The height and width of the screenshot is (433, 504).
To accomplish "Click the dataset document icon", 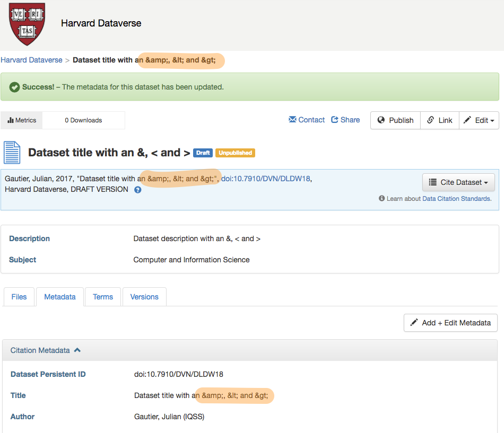I will (12, 153).
